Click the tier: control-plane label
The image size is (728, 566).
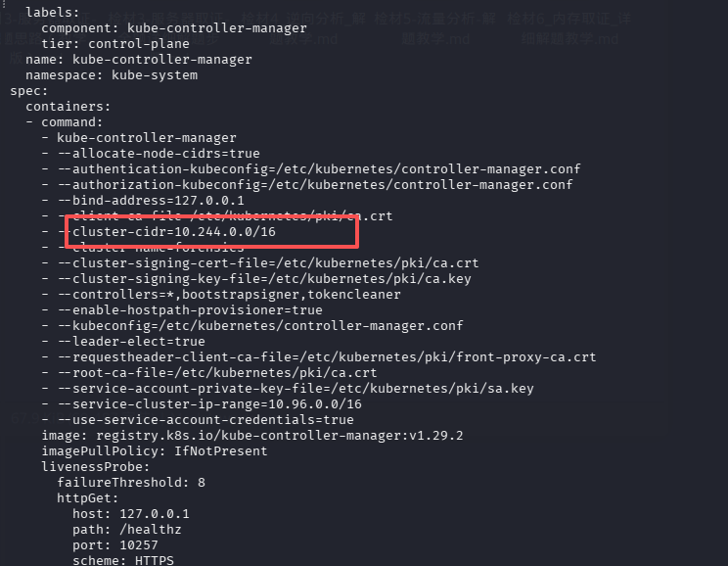click(115, 44)
